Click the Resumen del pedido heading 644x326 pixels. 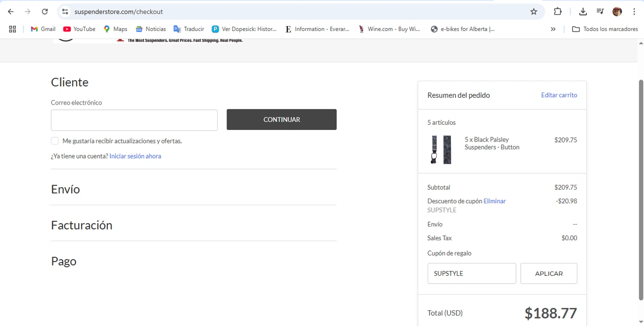(459, 95)
